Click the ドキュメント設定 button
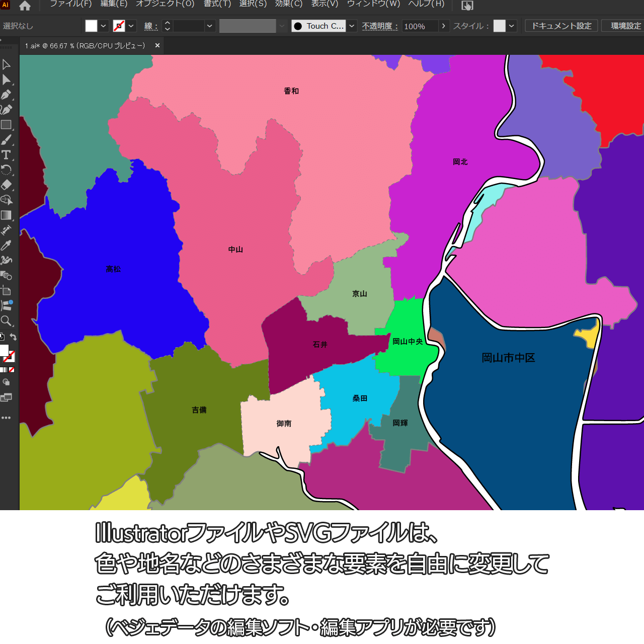Image resolution: width=644 pixels, height=644 pixels. tap(561, 26)
